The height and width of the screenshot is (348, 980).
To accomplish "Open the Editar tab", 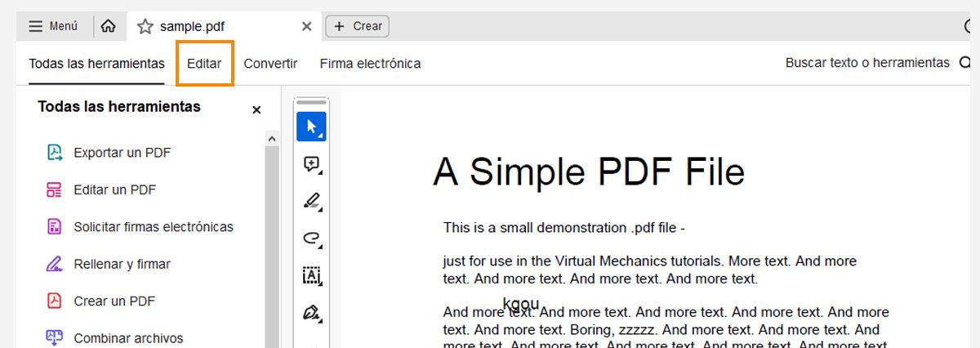I will tap(204, 63).
